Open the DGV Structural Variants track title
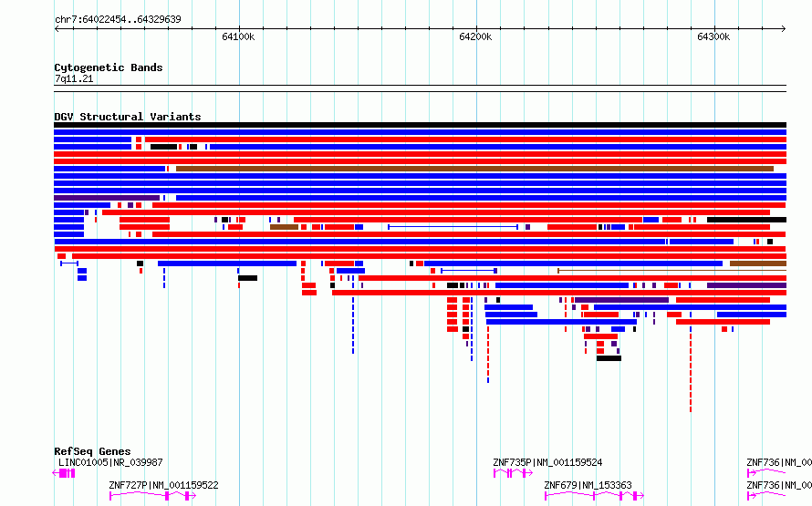This screenshot has height=506, width=812. point(128,117)
